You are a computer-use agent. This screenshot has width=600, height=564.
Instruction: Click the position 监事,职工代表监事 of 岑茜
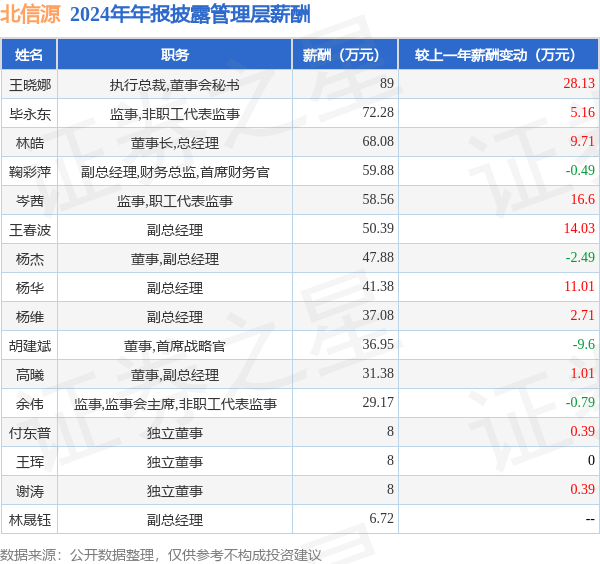(x=174, y=200)
